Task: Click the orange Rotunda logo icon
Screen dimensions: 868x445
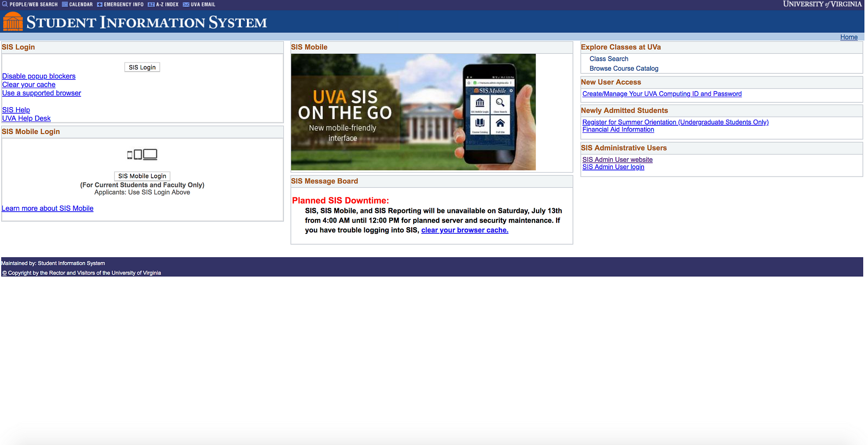Action: (x=13, y=21)
